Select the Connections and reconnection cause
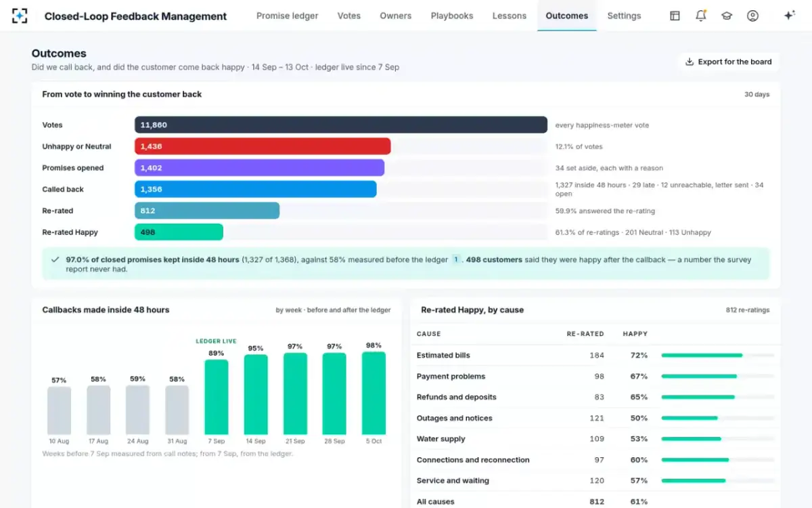Screen dimensions: 812x508 (473, 460)
